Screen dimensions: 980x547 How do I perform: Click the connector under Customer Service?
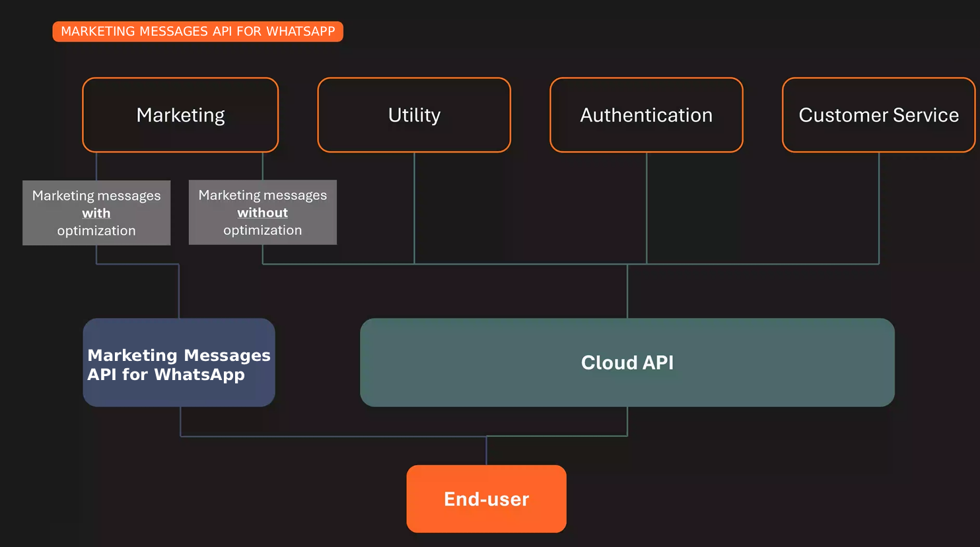click(878, 211)
